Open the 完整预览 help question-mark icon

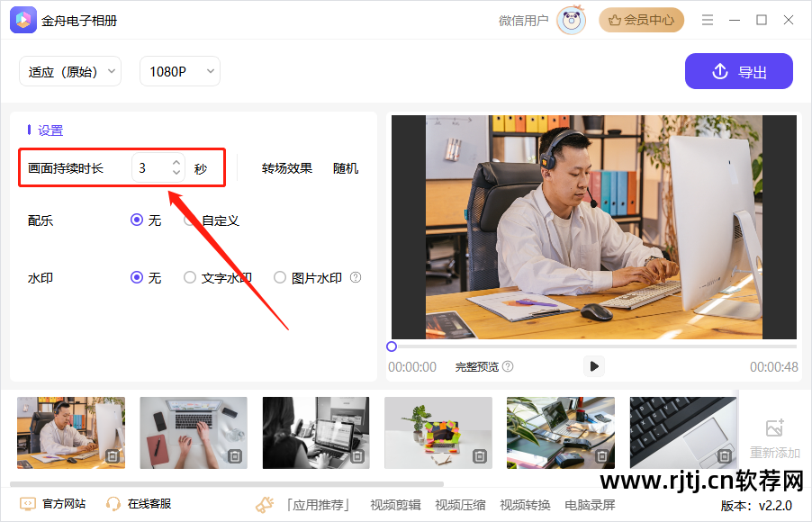pyautogui.click(x=509, y=366)
